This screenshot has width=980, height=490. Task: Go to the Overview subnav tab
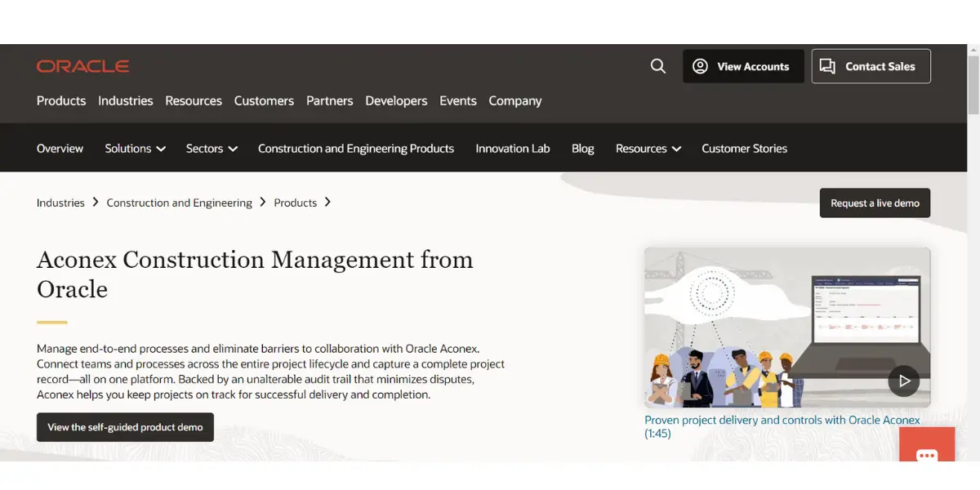pyautogui.click(x=60, y=149)
